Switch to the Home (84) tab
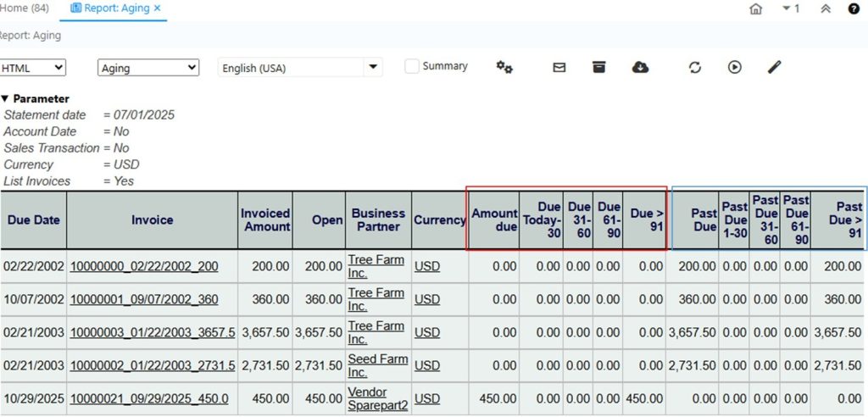The height and width of the screenshot is (417, 868). coord(24,8)
